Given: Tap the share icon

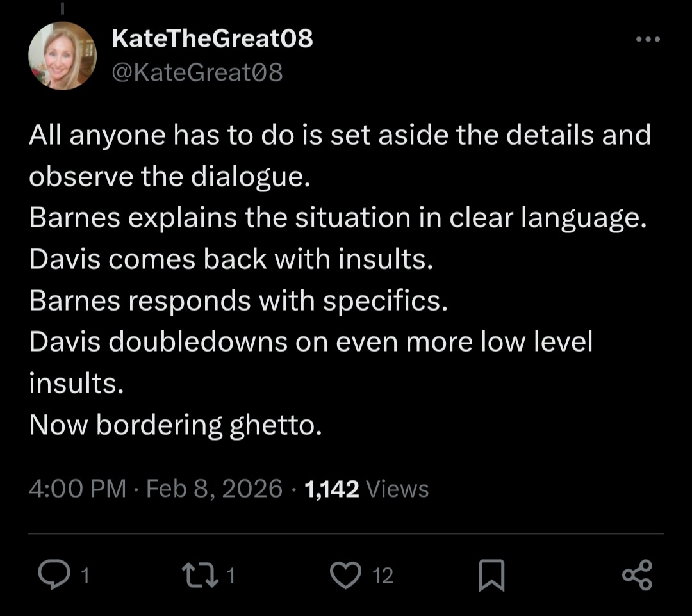Looking at the screenshot, I should [638, 574].
